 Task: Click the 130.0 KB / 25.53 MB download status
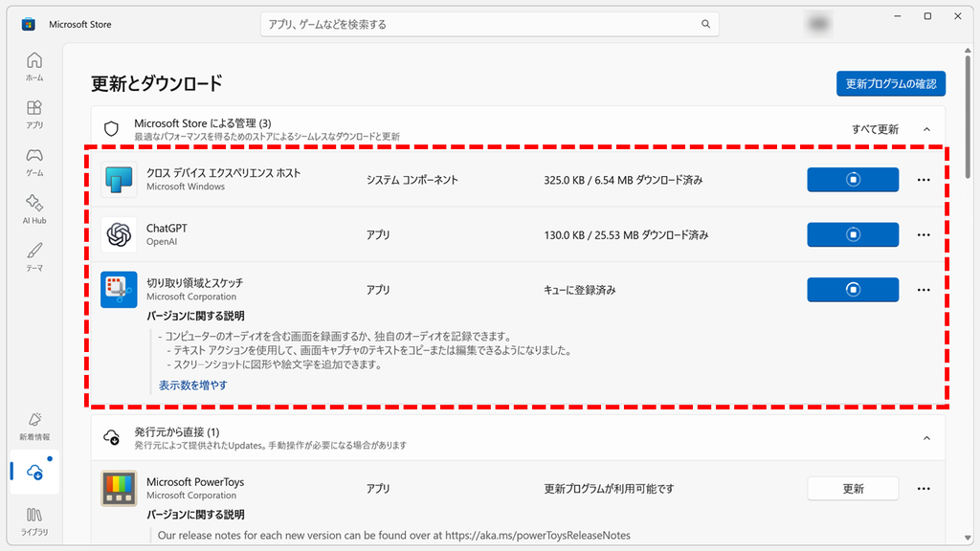click(626, 235)
